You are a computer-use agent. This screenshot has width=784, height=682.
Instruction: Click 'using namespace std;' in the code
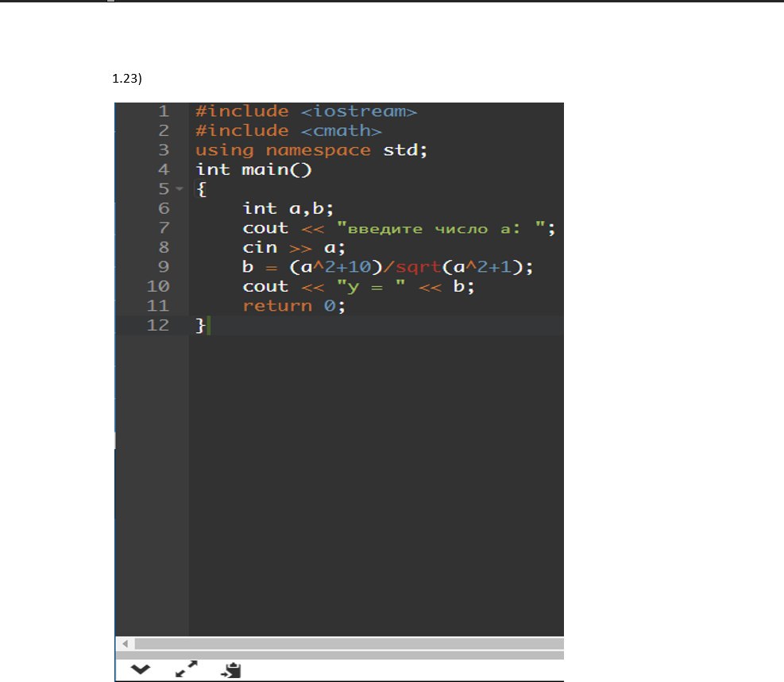coord(311,150)
